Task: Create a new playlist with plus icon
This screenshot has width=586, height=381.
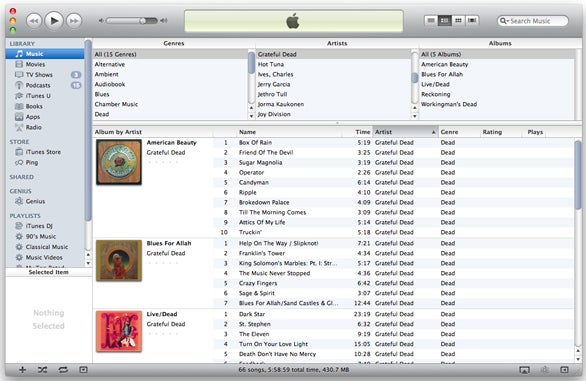Action: coord(22,370)
